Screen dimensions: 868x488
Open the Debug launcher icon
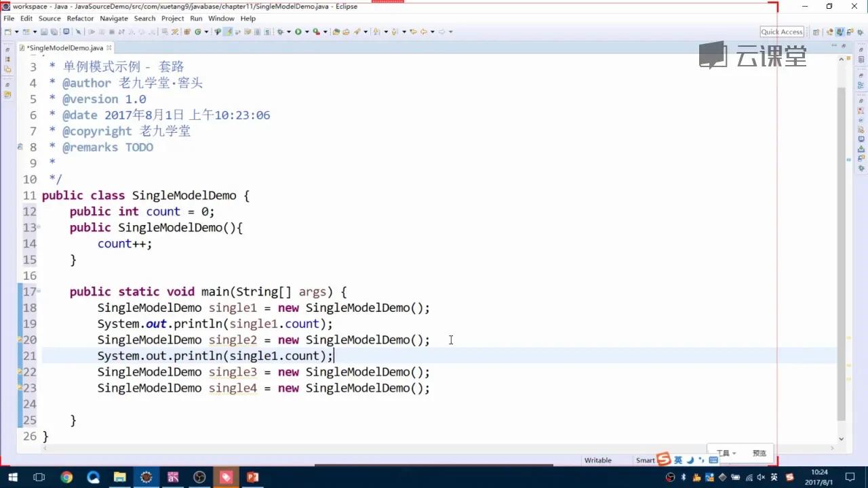pyautogui.click(x=280, y=31)
